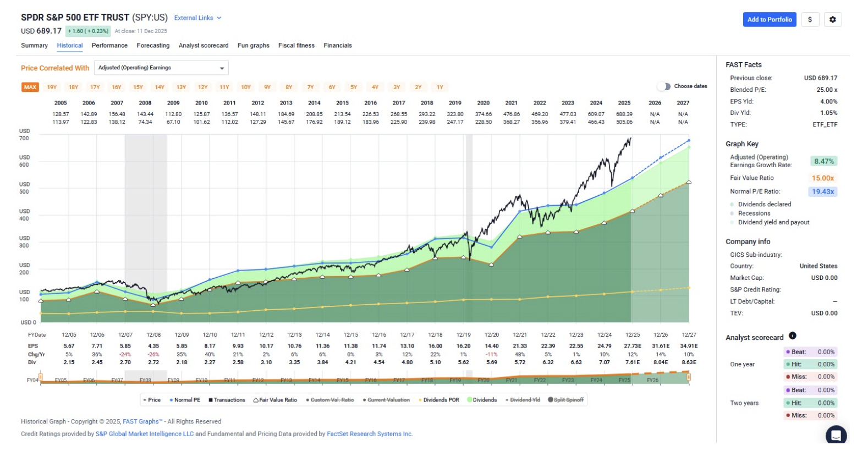Viewport: 868px width, 473px height.
Task: Switch to the Summary tab
Action: (x=34, y=46)
